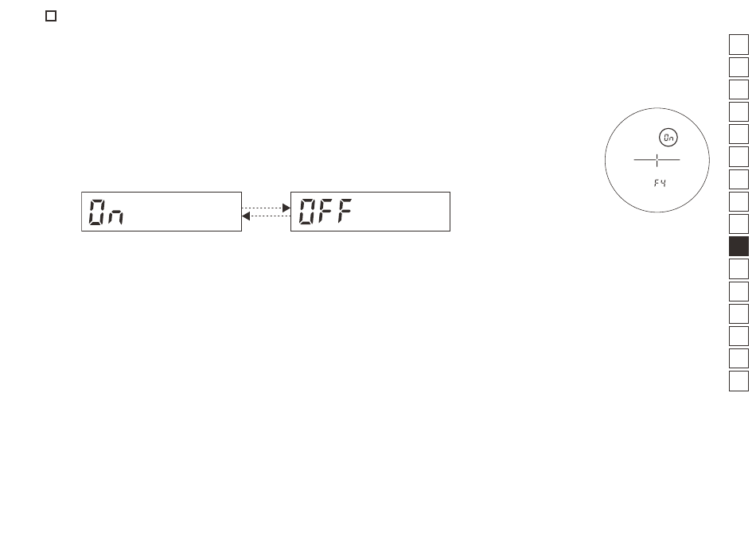Click the segmented n character in On box
The width and height of the screenshot is (756, 533).
115,216
